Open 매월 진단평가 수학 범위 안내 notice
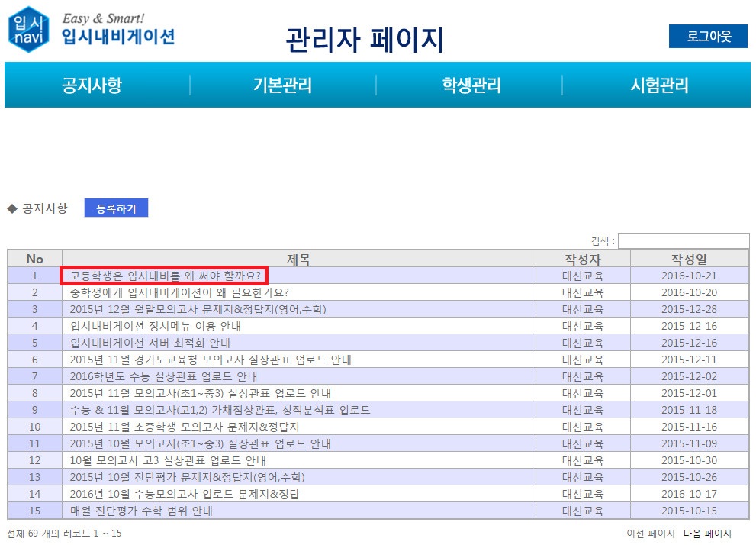Viewport: 756px width, 545px height. tap(141, 511)
